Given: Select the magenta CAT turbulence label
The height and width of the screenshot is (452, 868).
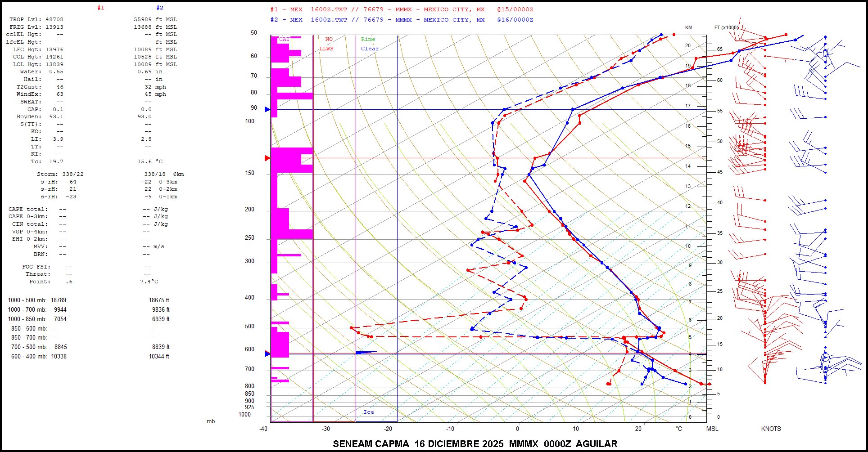Looking at the screenshot, I should tap(285, 40).
